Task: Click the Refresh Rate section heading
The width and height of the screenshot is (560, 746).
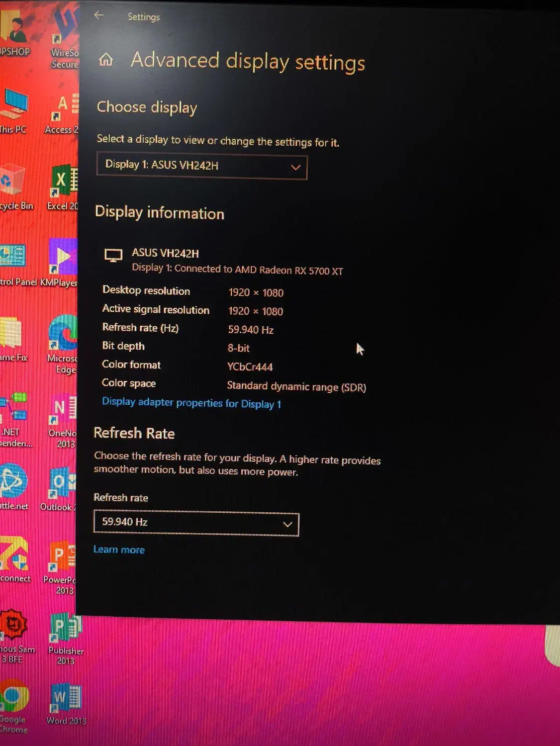Action: point(134,433)
